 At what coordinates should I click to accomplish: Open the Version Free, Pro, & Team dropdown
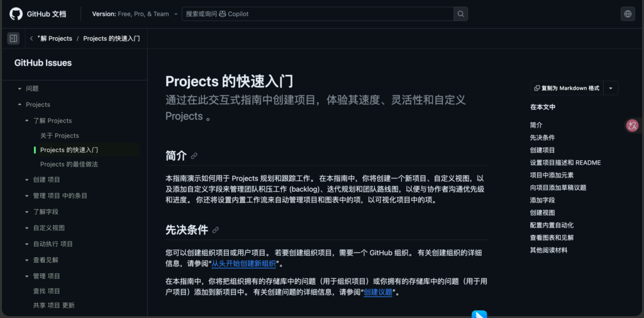point(135,14)
